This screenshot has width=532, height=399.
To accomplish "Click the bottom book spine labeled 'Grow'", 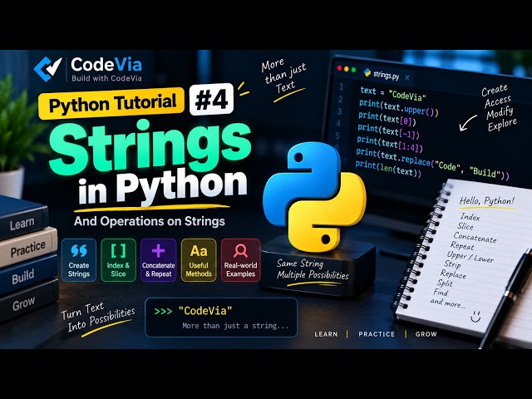I will click(x=28, y=301).
